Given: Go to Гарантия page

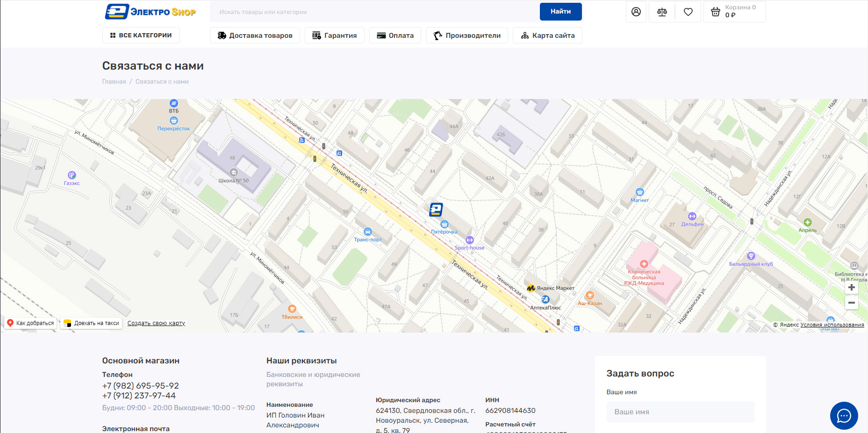Looking at the screenshot, I should pyautogui.click(x=334, y=35).
